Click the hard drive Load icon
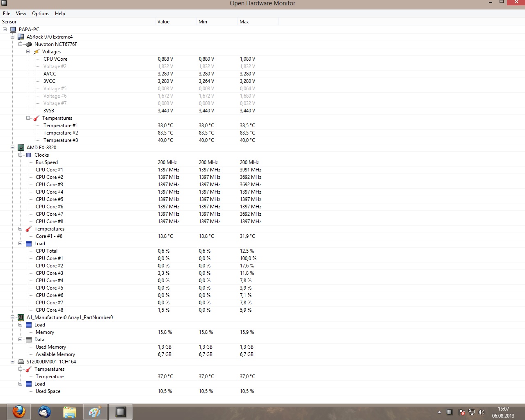Image resolution: width=525 pixels, height=420 pixels. (29, 384)
